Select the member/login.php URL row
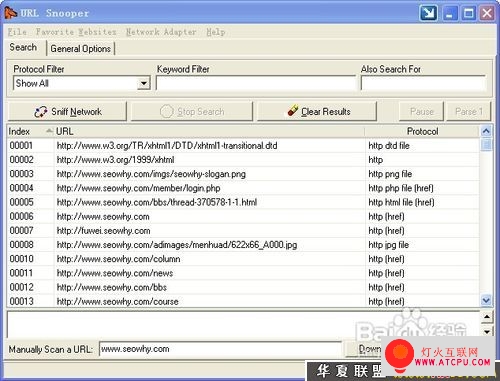Screen dimensions: 500x381 243,188
